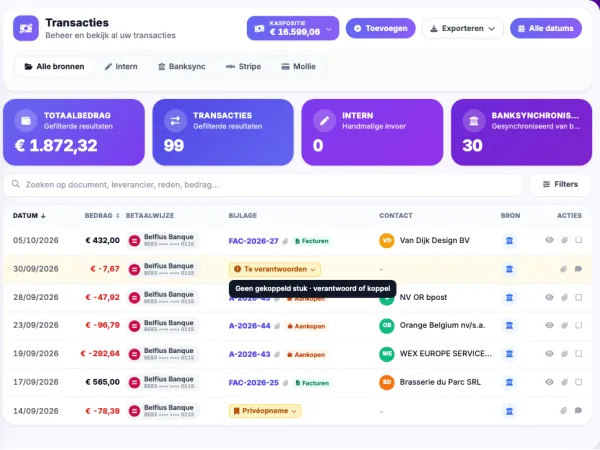The width and height of the screenshot is (600, 450).
Task: Click the Facturen tag on Van Dijk row
Action: coord(312,241)
